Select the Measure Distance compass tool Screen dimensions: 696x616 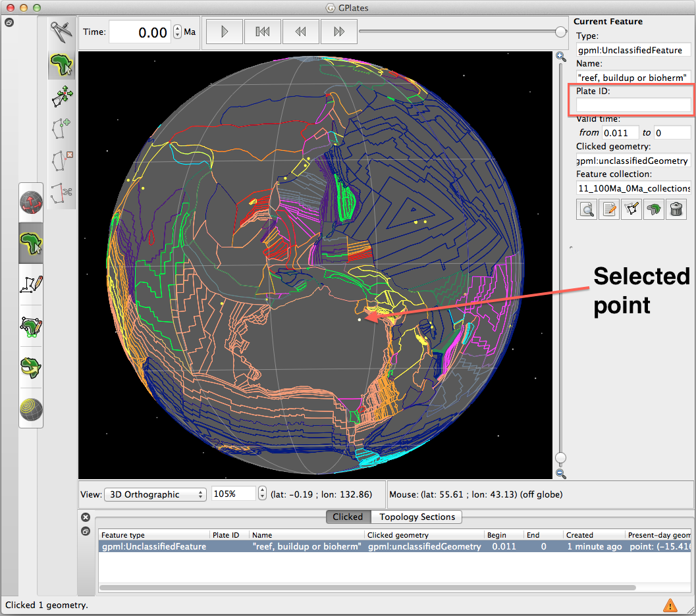[x=61, y=33]
